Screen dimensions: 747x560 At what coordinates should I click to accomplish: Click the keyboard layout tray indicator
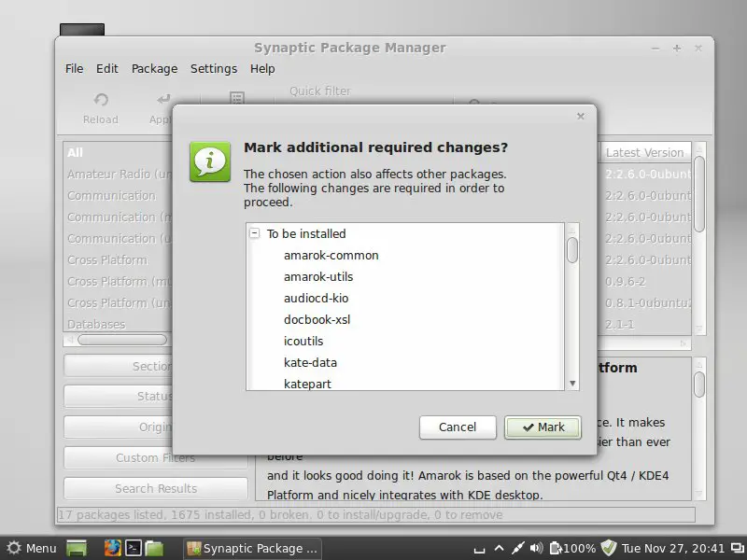tap(479, 550)
